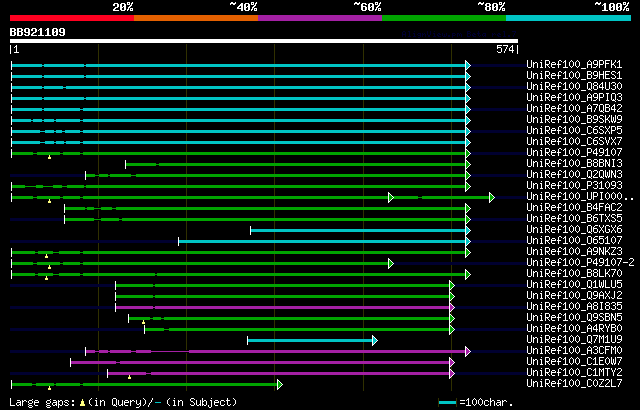
Task: Select the UniRef100_A3CFM0 label
Action: [x=574, y=351]
